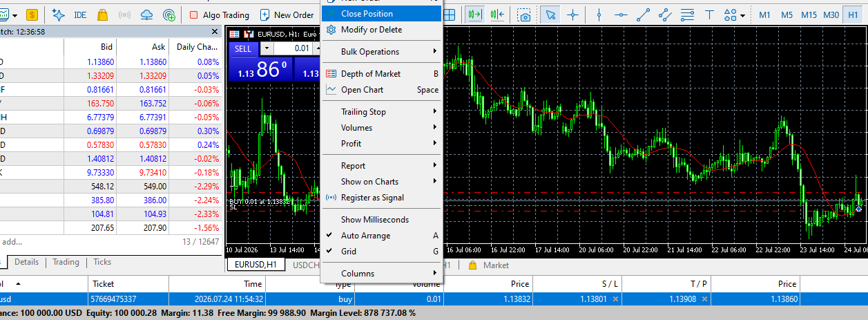Screen dimensions: 868x320
Task: Switch chart to M5 timeframe
Action: coord(787,15)
